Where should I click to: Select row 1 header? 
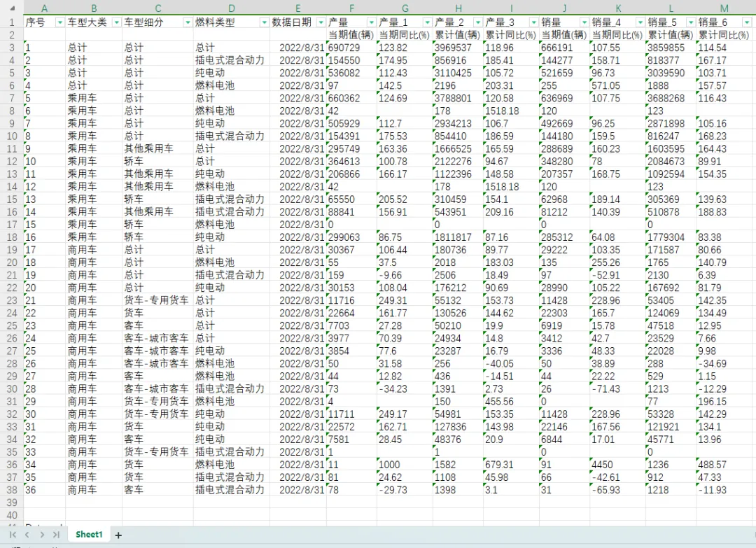(x=12, y=22)
